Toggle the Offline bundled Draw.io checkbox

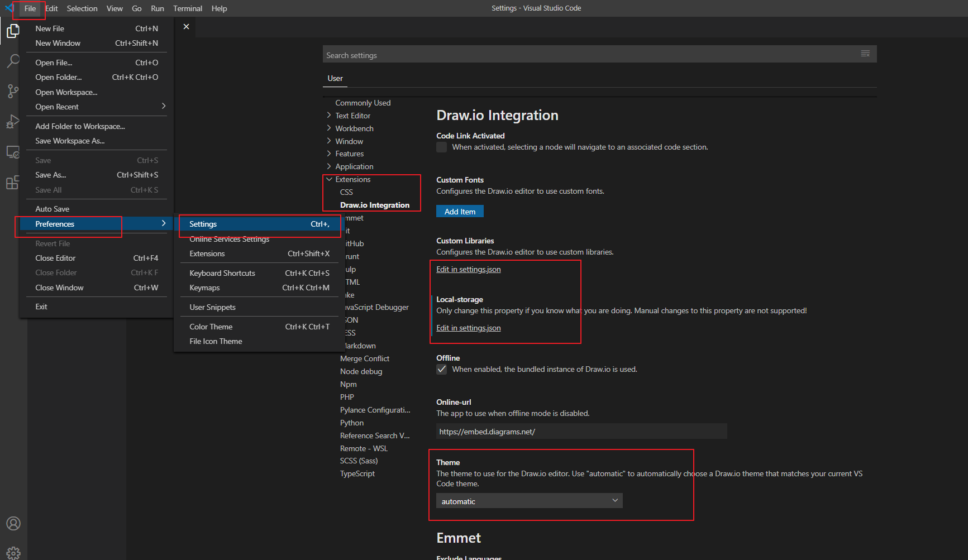pyautogui.click(x=442, y=369)
